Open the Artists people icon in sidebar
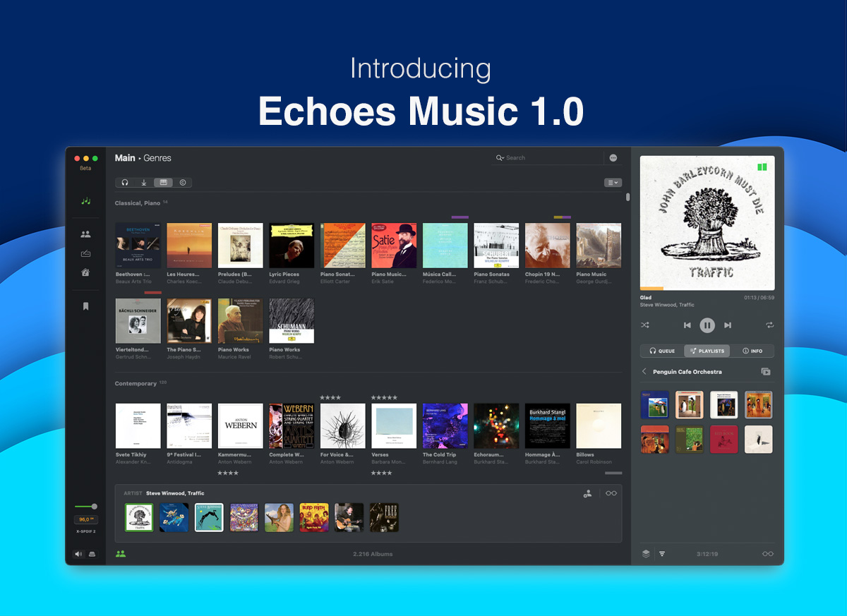 tap(85, 234)
